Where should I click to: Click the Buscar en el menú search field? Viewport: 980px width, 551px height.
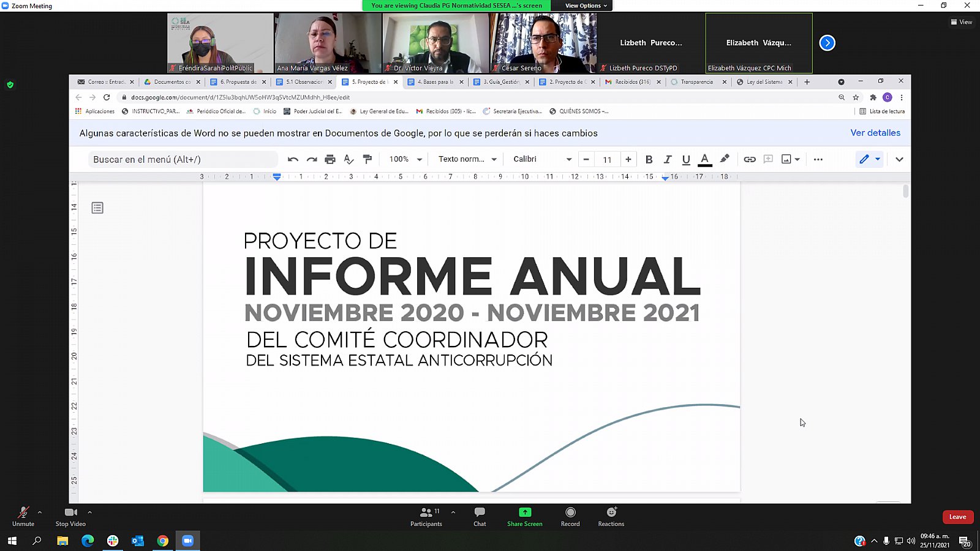[183, 159]
